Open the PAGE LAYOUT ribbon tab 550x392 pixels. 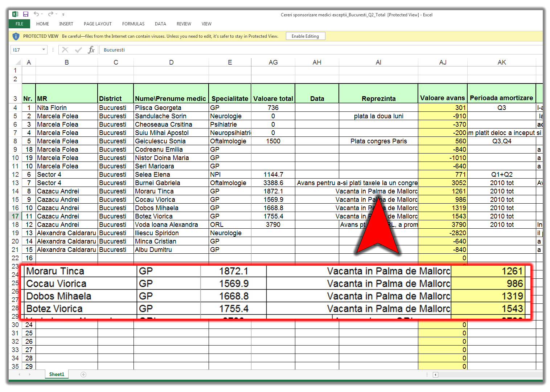tap(98, 24)
